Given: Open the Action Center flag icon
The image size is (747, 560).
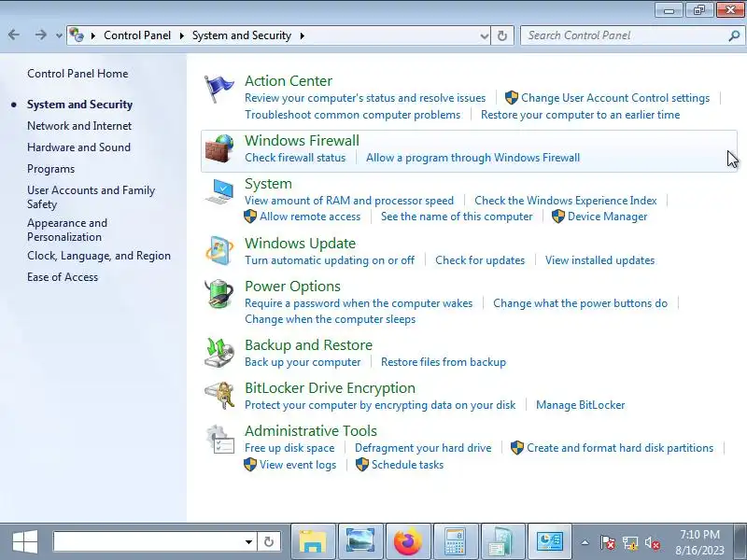Looking at the screenshot, I should pyautogui.click(x=219, y=89).
